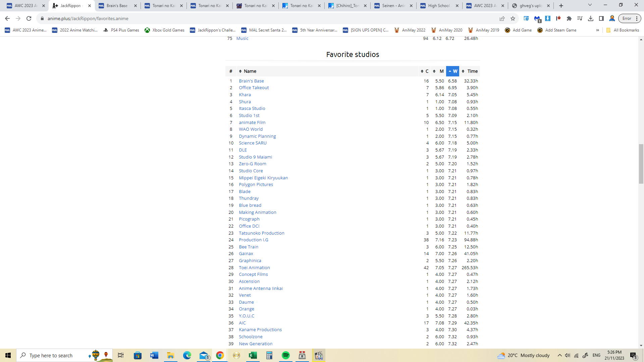Open Toei Animation studio link
Viewport: 644px width, 362px height.
point(254,267)
